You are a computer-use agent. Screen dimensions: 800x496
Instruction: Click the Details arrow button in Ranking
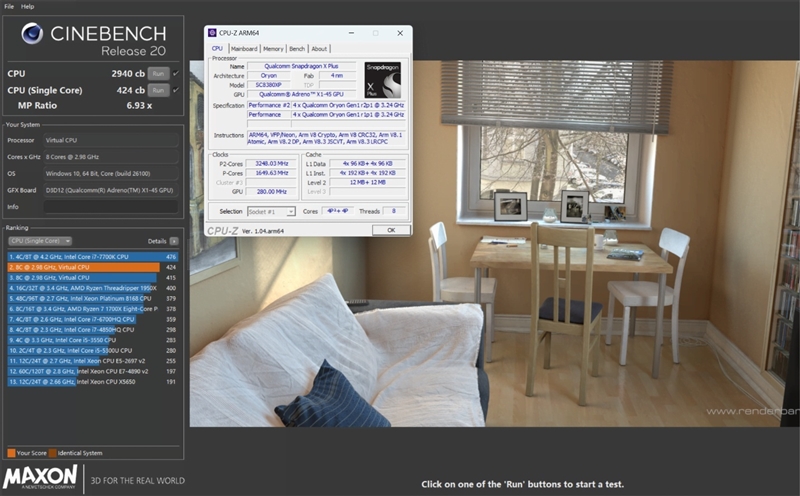tap(174, 241)
